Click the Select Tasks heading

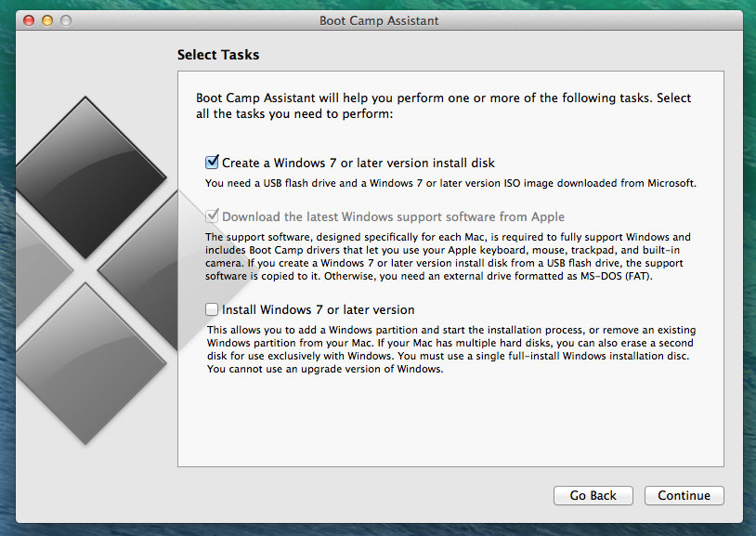[218, 55]
